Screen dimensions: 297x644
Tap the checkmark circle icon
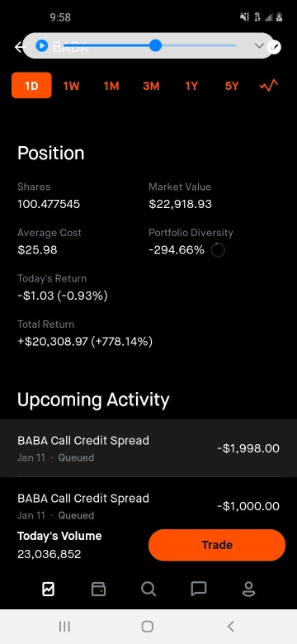(274, 47)
